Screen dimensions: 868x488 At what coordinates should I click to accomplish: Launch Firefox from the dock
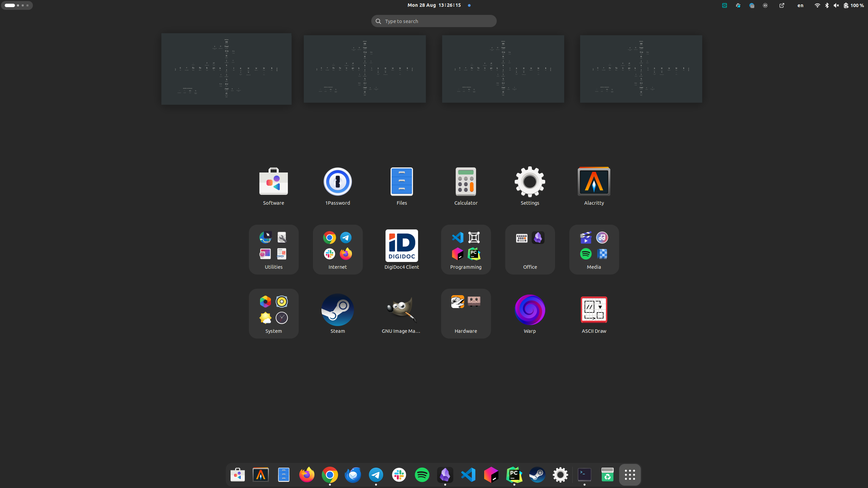click(x=307, y=474)
